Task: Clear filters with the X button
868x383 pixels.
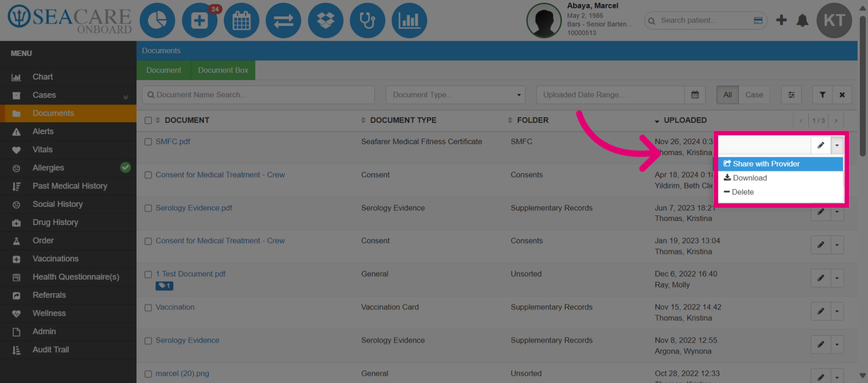Action: click(842, 95)
